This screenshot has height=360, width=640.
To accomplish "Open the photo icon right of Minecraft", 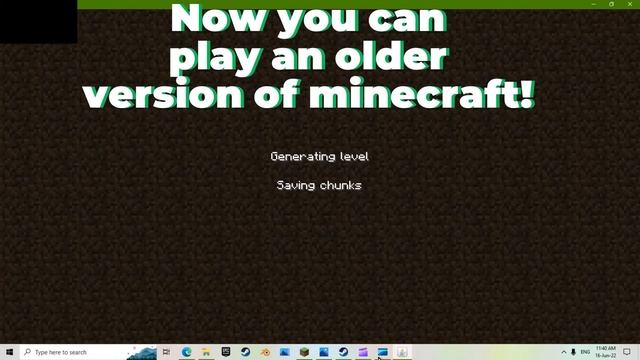I will point(324,352).
